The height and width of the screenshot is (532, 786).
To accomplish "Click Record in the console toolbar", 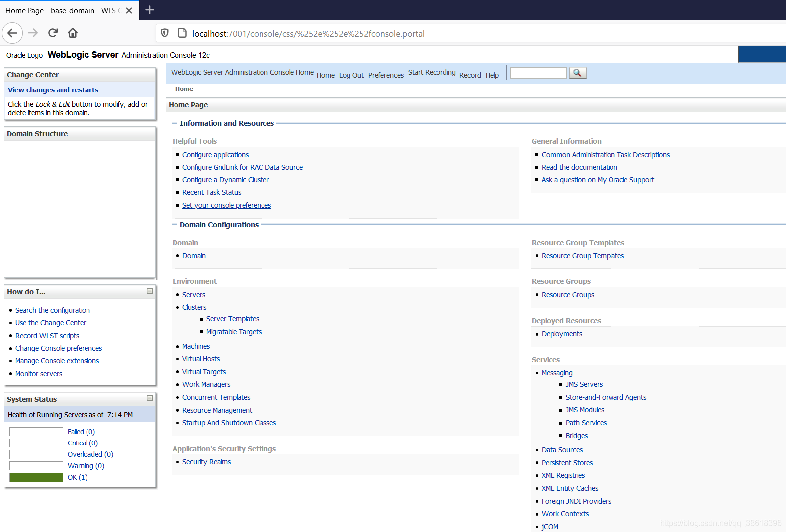I will tap(470, 75).
